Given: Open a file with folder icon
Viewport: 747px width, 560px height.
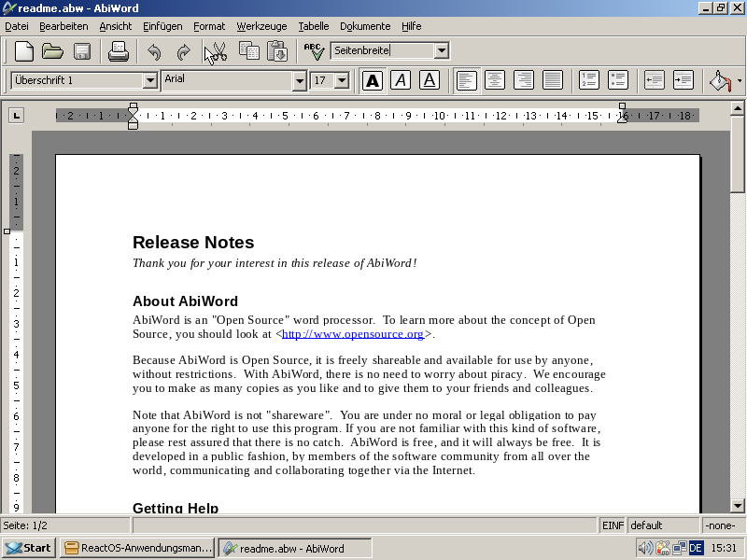Looking at the screenshot, I should tap(52, 51).
